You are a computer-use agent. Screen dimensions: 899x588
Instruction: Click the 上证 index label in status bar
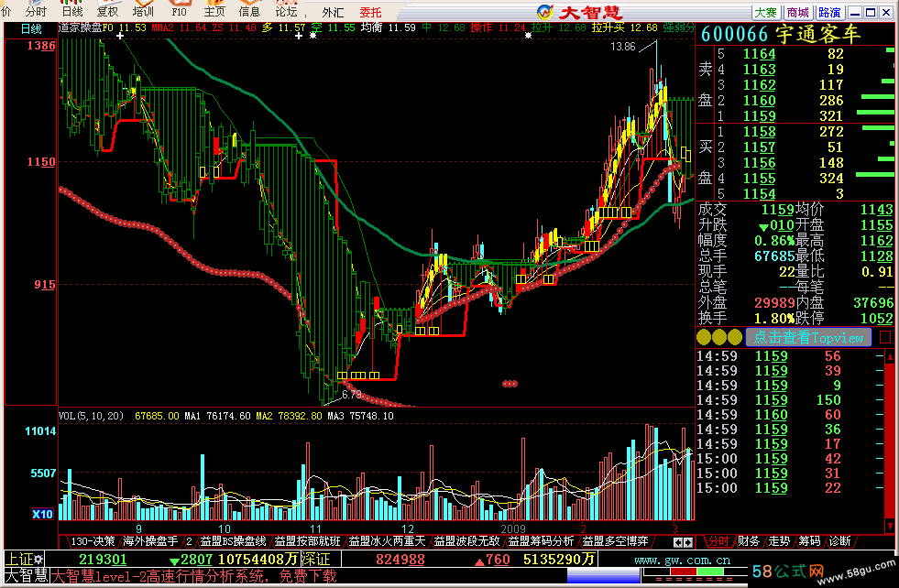[x=19, y=560]
